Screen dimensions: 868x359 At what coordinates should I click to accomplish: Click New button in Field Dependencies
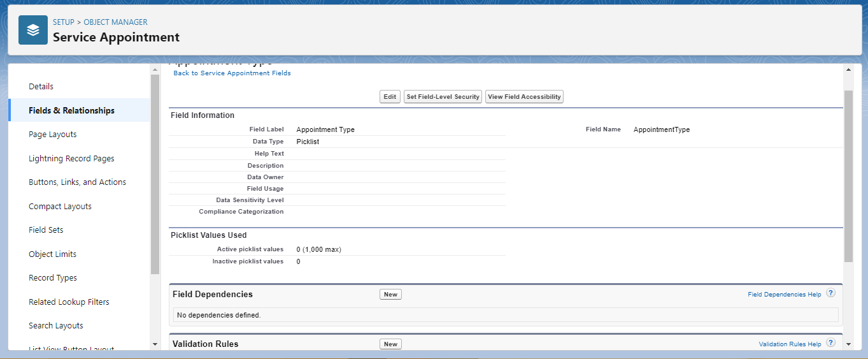click(390, 295)
